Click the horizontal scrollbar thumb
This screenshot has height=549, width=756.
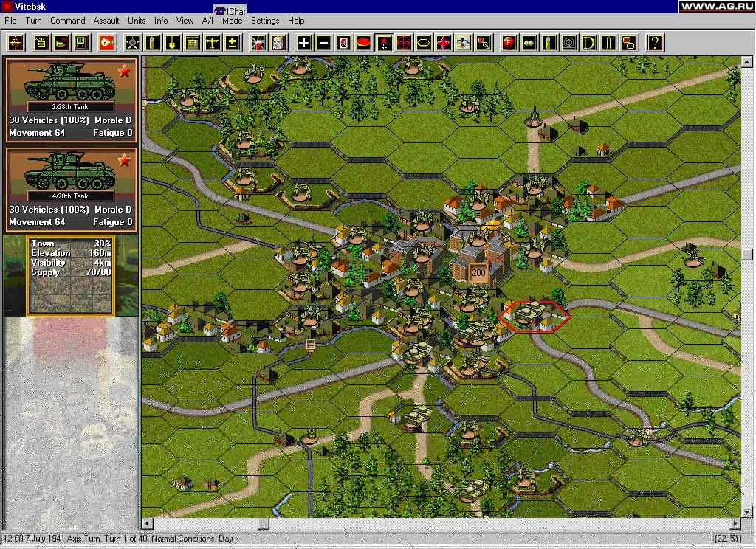point(264,523)
